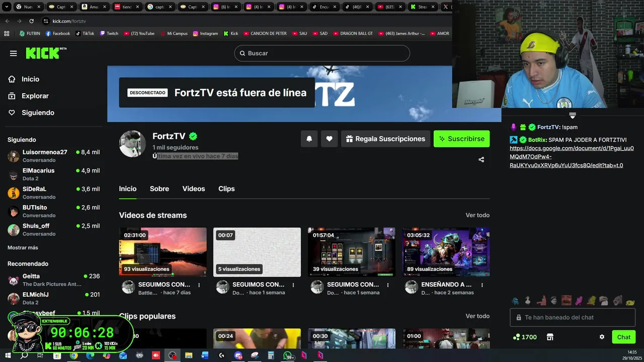Click the Buscar search field
Screen dimensions: 644x362
322,53
